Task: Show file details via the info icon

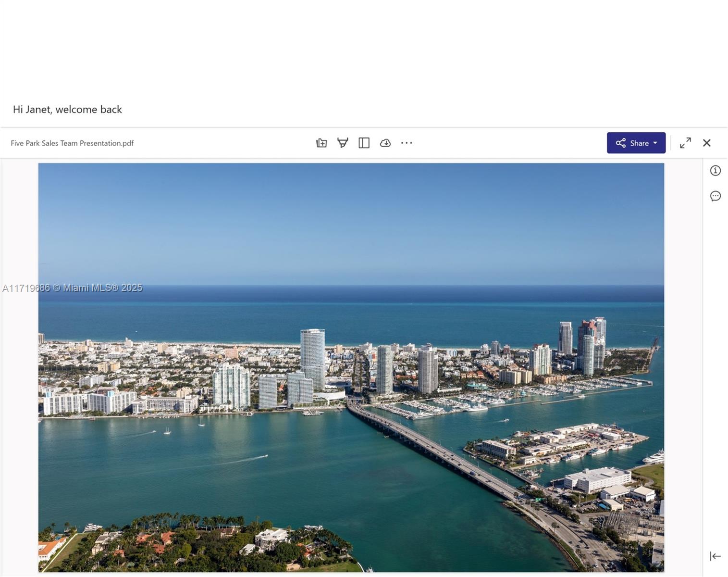Action: coord(716,171)
